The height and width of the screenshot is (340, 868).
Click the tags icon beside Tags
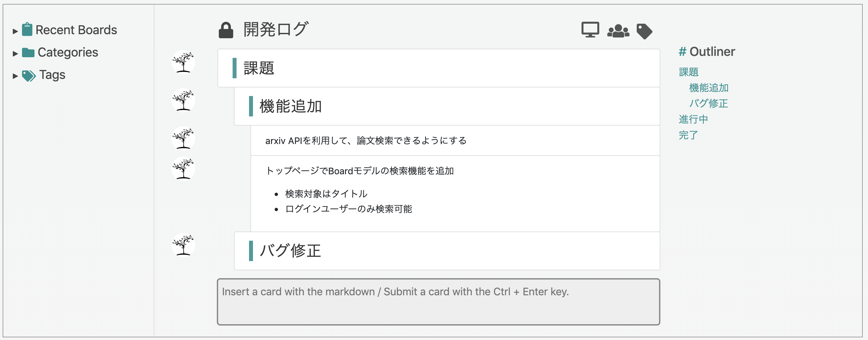pyautogui.click(x=29, y=75)
